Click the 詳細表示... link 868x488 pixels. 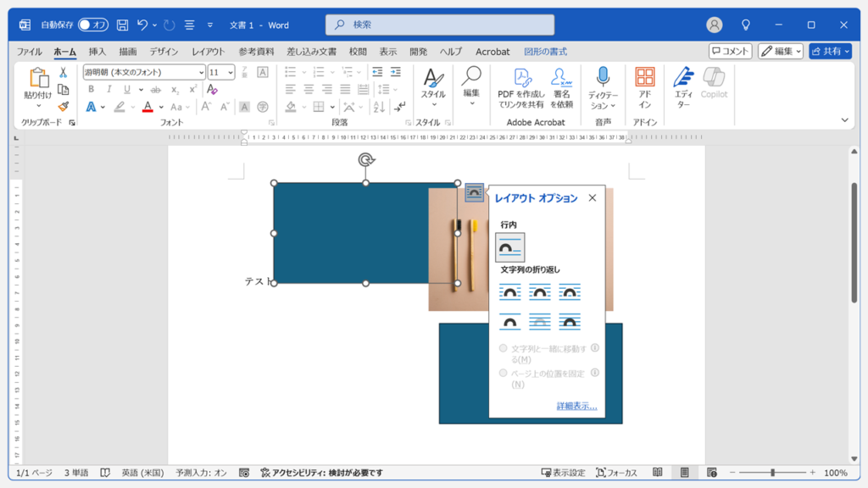pos(576,407)
